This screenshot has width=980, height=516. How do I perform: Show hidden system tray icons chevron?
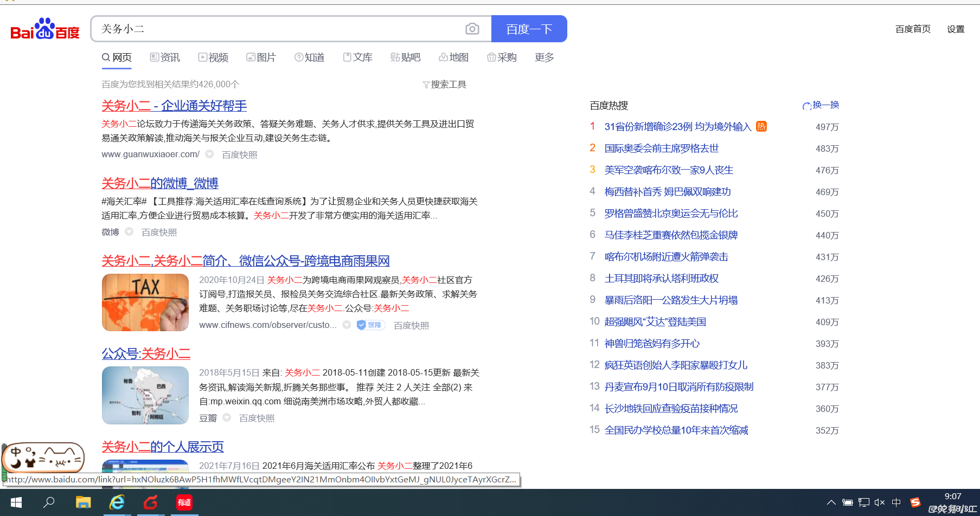[x=831, y=502]
